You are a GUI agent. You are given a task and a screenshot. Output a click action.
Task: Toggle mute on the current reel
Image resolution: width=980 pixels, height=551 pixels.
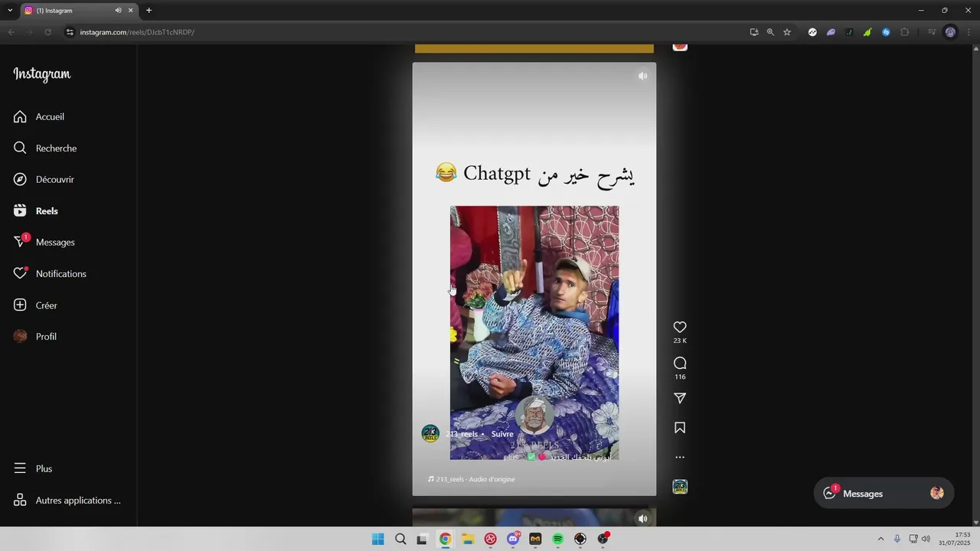643,76
